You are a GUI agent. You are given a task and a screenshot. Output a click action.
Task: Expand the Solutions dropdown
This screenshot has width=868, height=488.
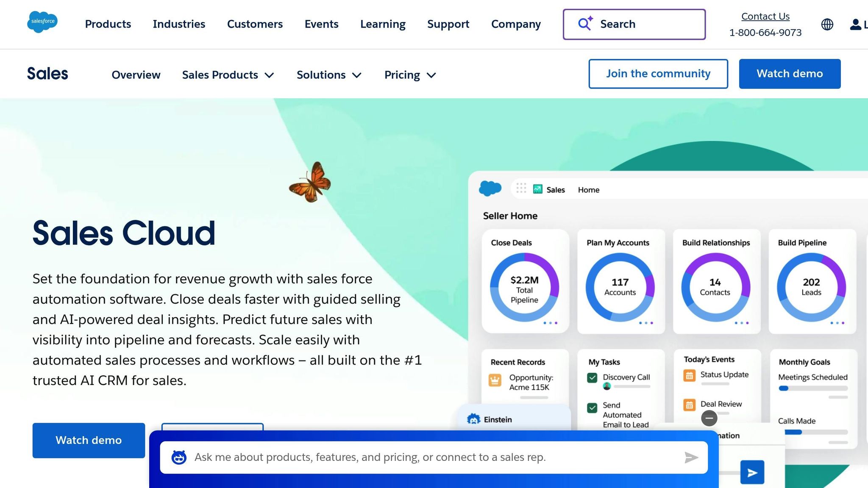tap(329, 75)
